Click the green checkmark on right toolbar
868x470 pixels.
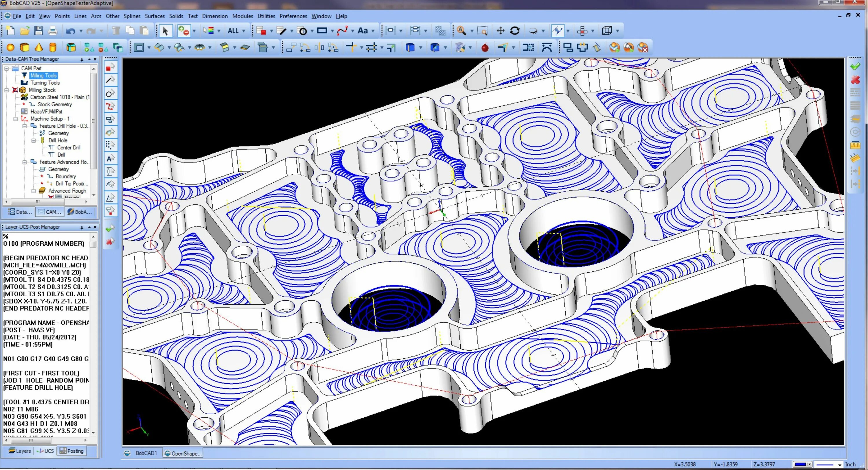click(855, 67)
